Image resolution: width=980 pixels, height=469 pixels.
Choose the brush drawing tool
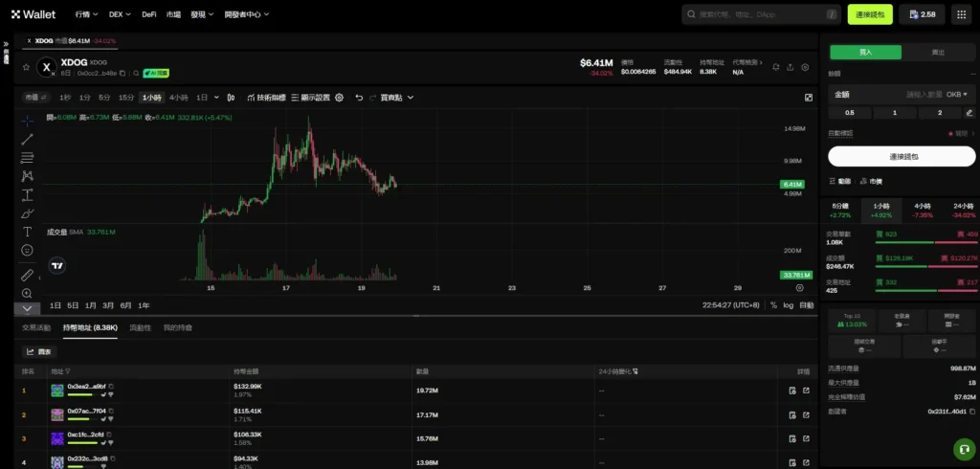27,213
